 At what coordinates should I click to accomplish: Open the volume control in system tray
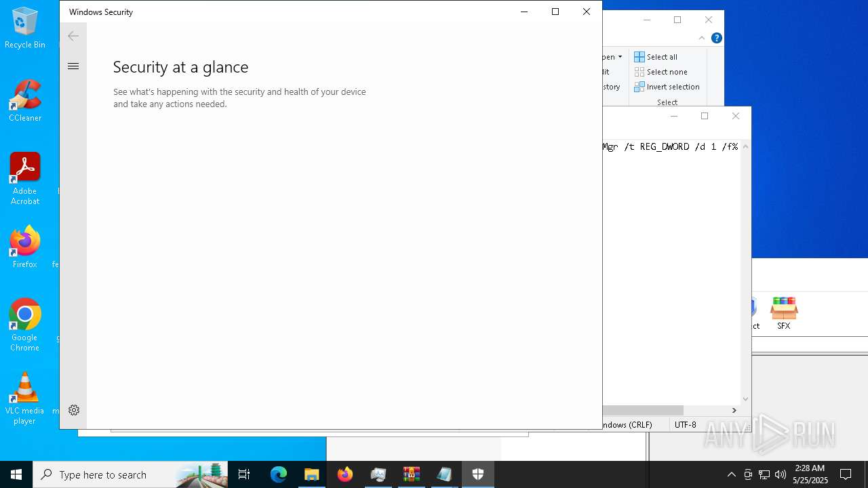coord(781,474)
